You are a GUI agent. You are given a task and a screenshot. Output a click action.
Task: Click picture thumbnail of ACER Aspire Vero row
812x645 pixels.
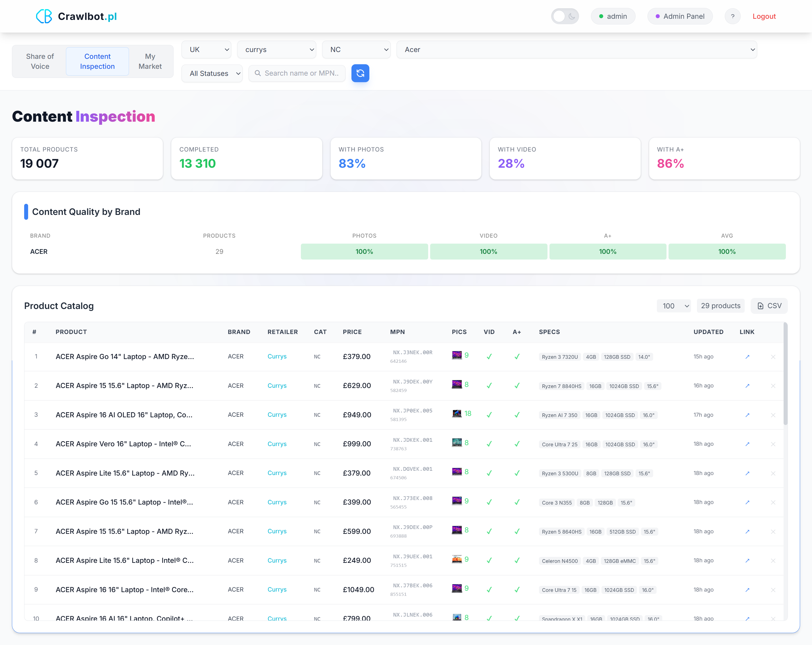[457, 443]
